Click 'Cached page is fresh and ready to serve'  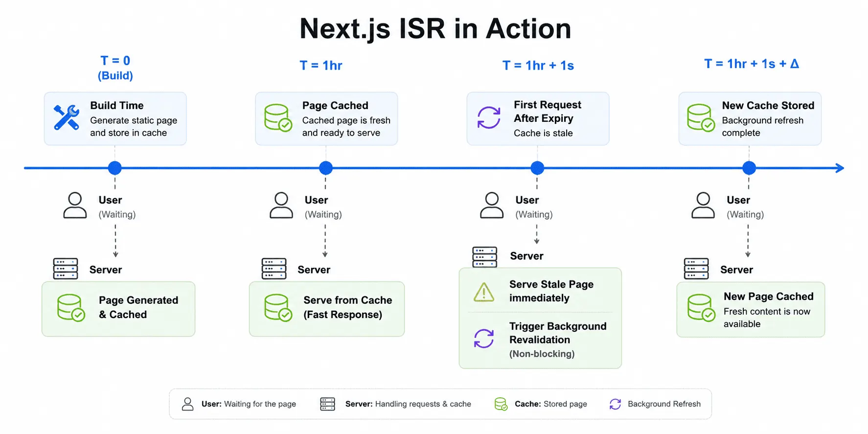click(346, 127)
